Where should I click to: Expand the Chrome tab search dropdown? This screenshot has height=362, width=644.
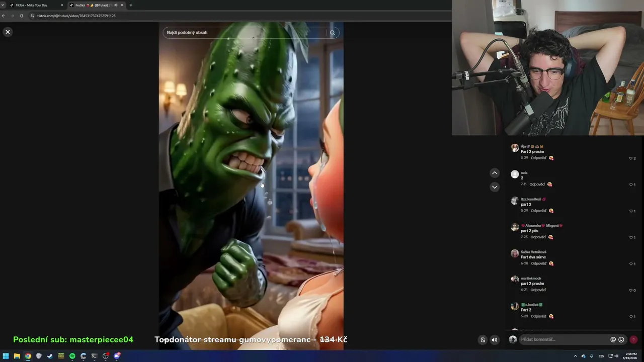tap(3, 5)
